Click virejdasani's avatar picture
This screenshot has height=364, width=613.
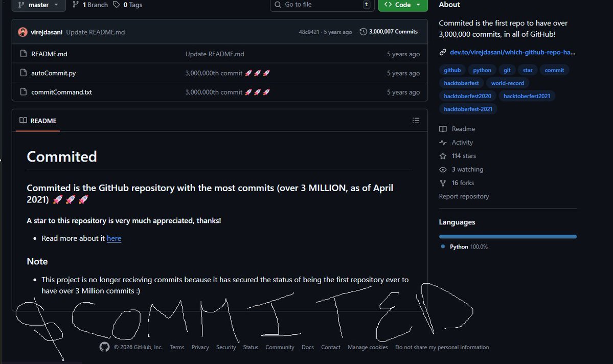tap(22, 32)
